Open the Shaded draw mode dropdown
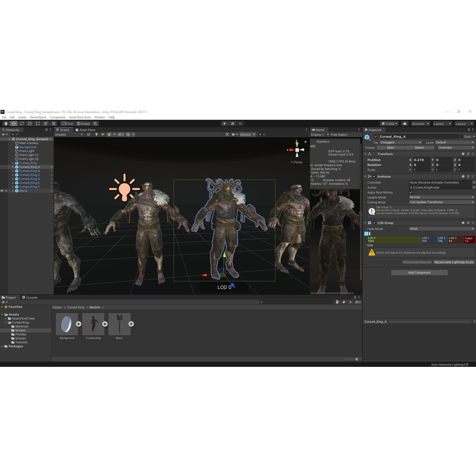Screen dimensions: 476x476 click(x=69, y=134)
